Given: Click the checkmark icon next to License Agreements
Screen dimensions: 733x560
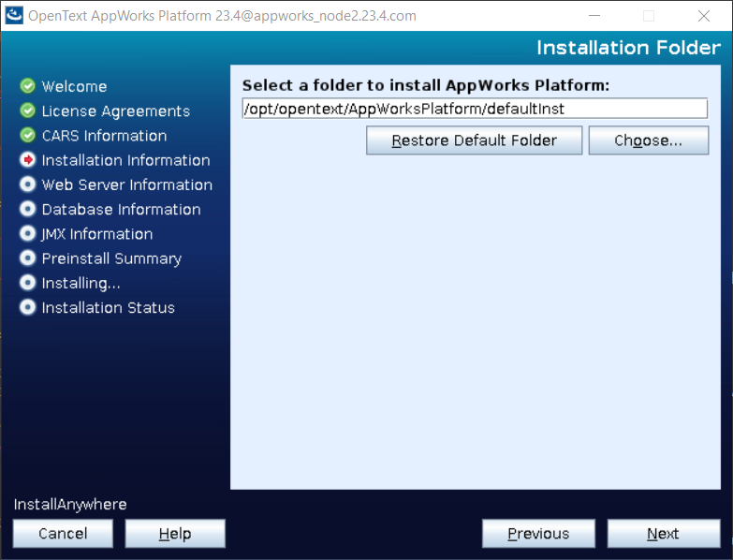Looking at the screenshot, I should tap(27, 111).
